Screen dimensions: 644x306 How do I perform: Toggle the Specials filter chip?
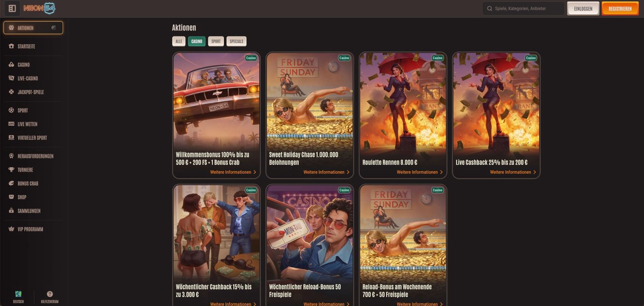pyautogui.click(x=236, y=41)
